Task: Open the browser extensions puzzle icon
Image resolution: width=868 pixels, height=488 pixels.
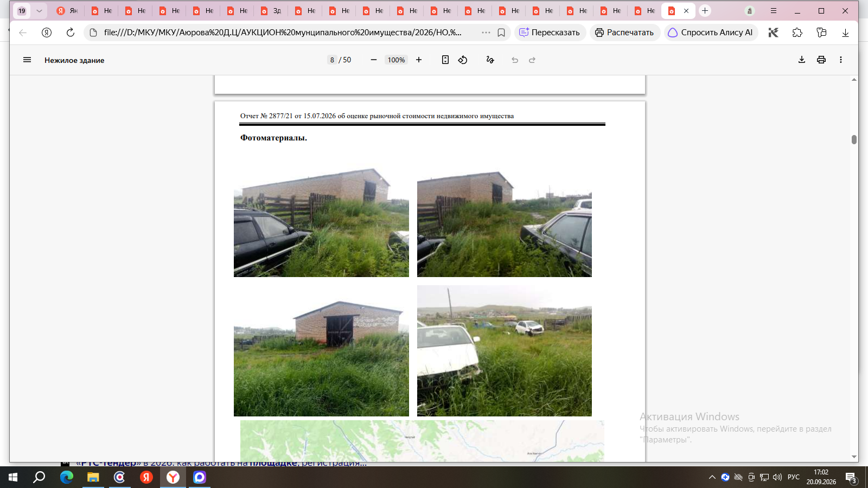Action: (797, 33)
